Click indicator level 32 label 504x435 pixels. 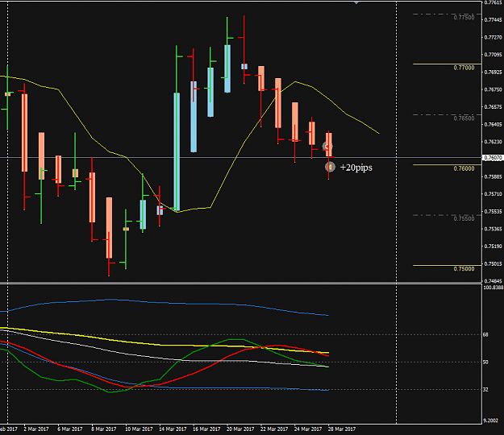485,390
